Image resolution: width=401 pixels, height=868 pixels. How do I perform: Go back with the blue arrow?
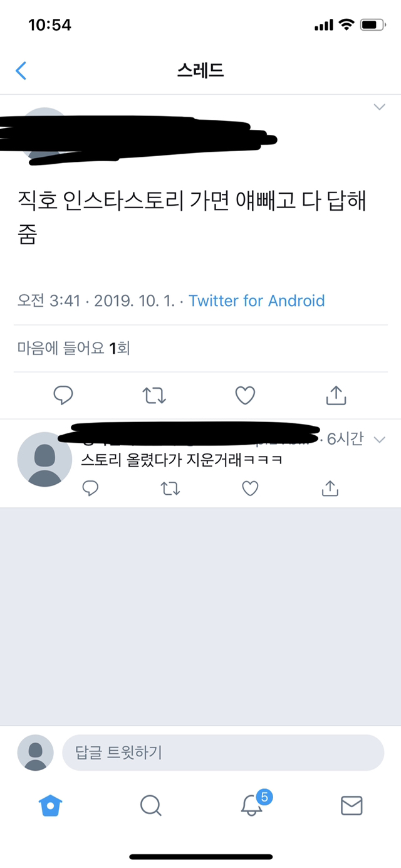pyautogui.click(x=21, y=70)
